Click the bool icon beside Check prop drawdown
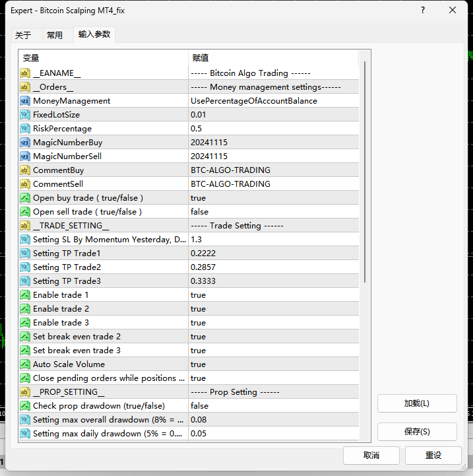473x476 pixels. pyautogui.click(x=25, y=406)
